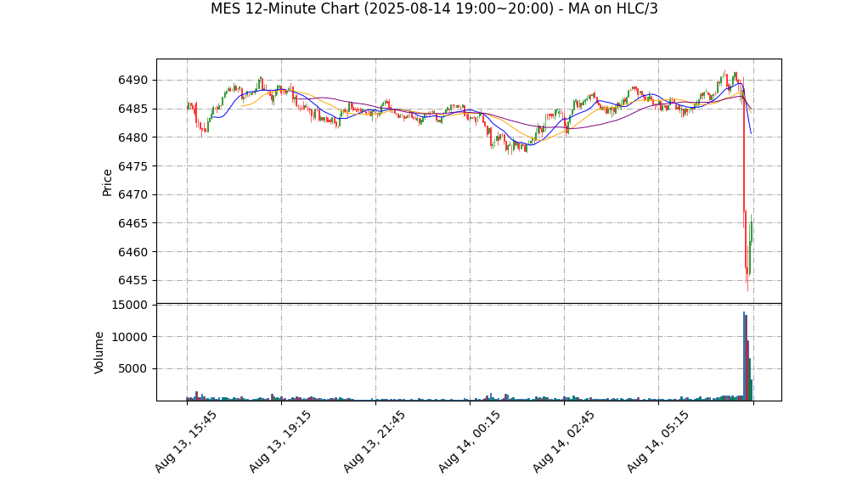Click the Aug 13, 15:45 time label
868x488 pixels.
(x=185, y=441)
